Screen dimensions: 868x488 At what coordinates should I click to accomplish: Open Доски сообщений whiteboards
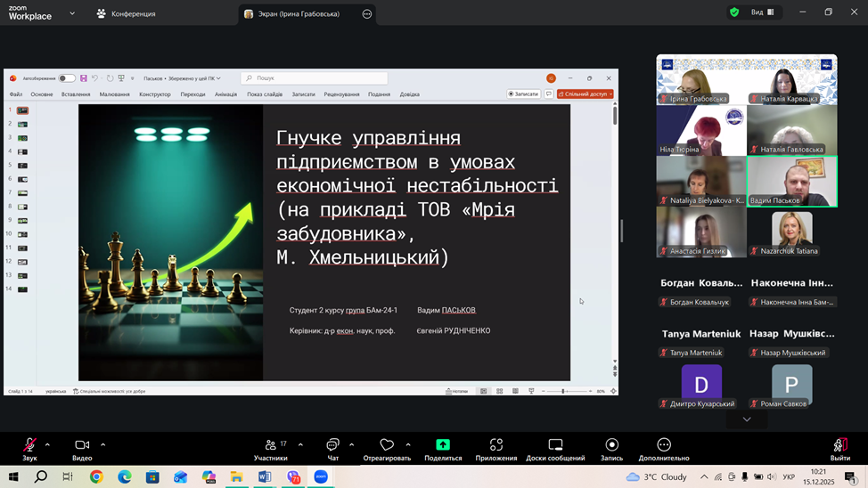coord(555,448)
